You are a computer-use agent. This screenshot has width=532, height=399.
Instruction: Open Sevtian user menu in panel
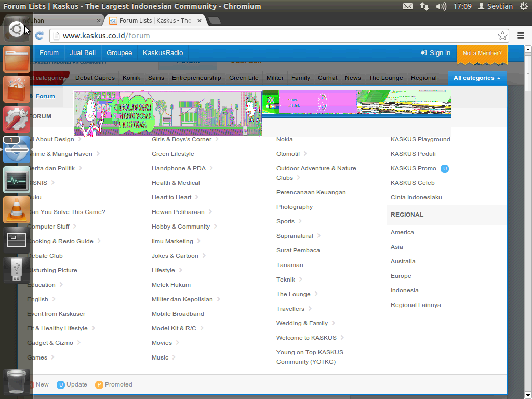495,6
